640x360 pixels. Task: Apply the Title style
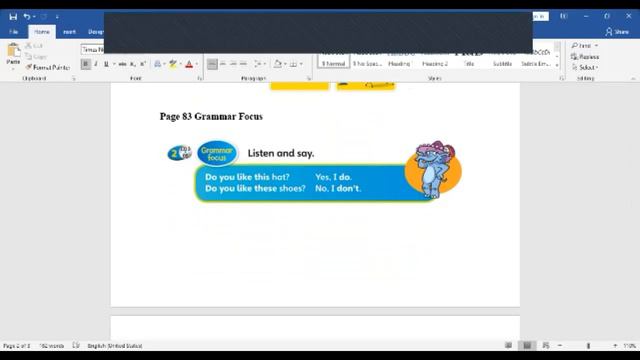469,61
